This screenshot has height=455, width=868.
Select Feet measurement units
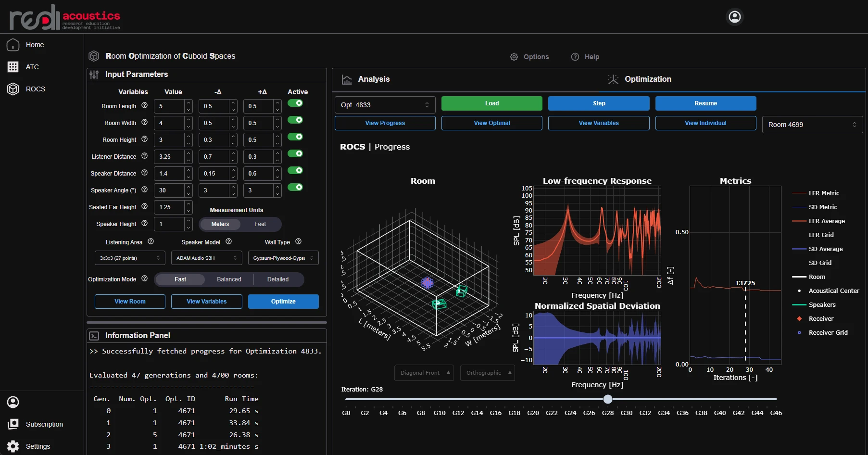260,224
